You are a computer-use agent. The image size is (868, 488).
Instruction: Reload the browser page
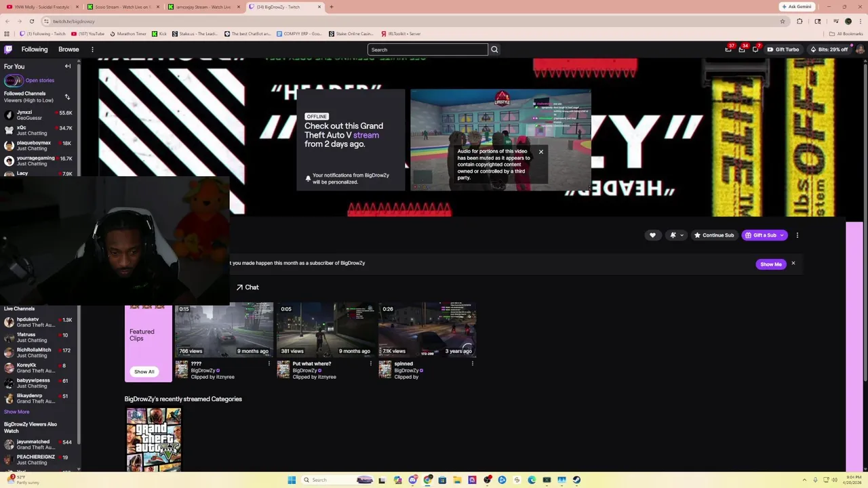point(31,21)
